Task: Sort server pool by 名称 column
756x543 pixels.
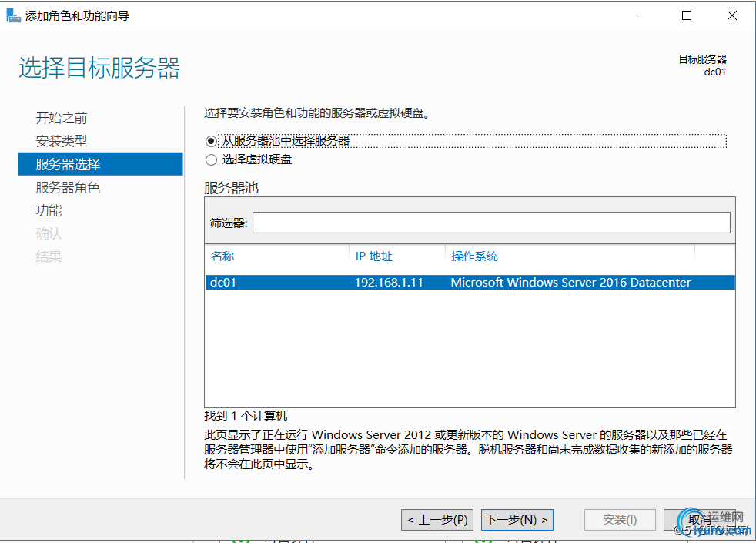Action: coord(222,256)
